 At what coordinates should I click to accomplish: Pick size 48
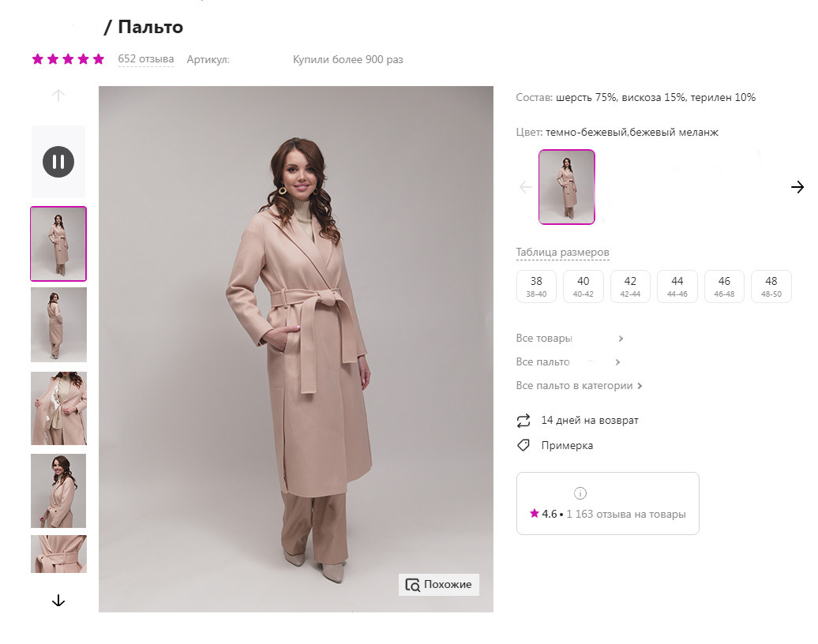[771, 286]
